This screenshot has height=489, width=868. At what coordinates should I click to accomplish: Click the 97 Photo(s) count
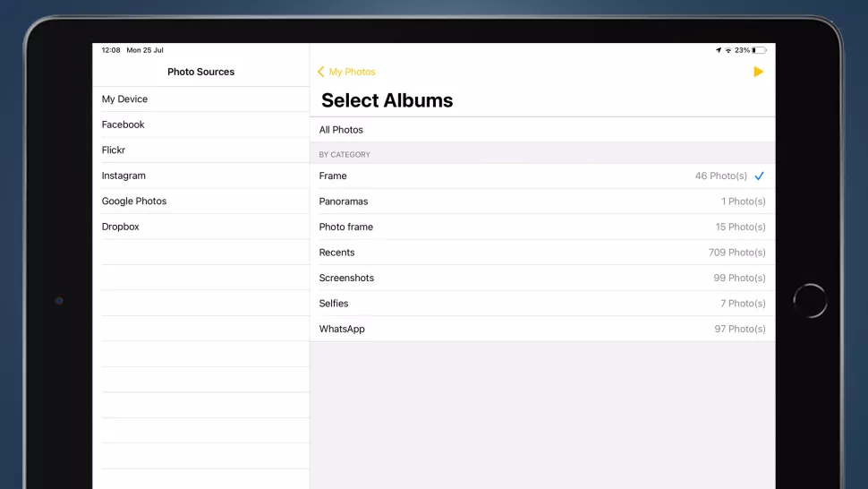pyautogui.click(x=739, y=329)
